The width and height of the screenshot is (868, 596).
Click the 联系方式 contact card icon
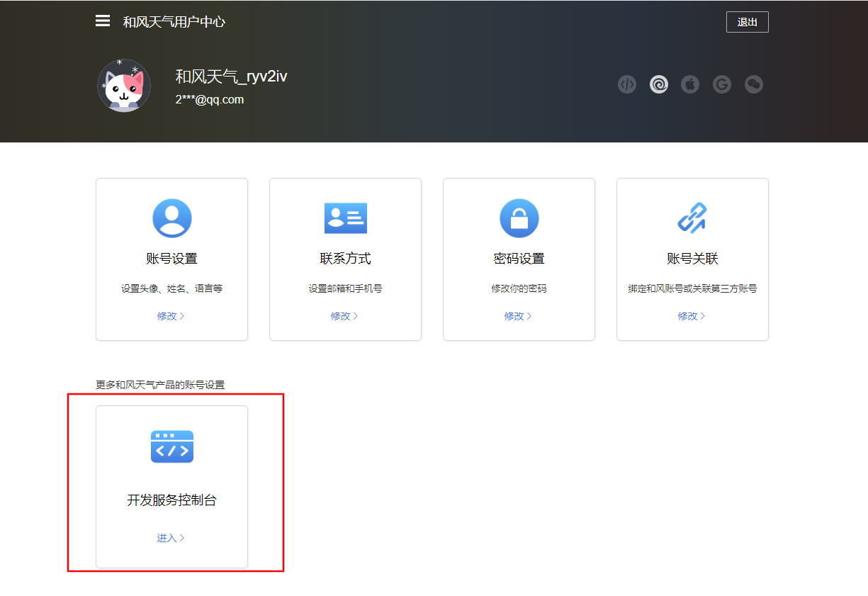346,218
